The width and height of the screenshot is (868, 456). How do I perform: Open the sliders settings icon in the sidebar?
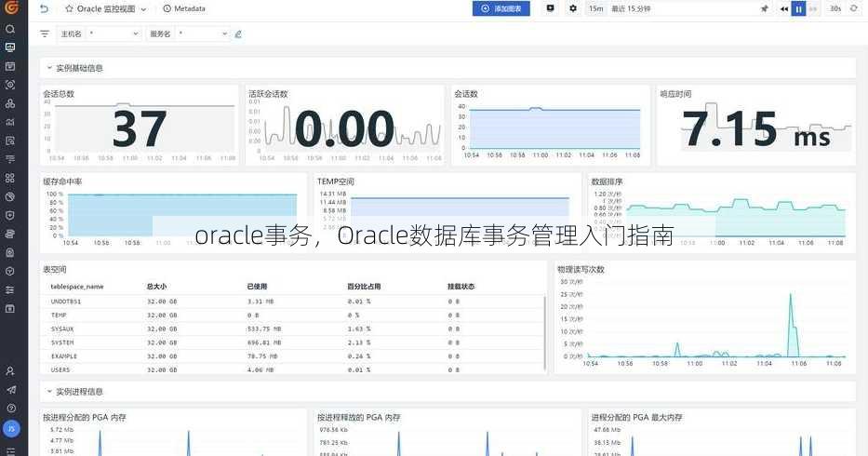[10, 289]
